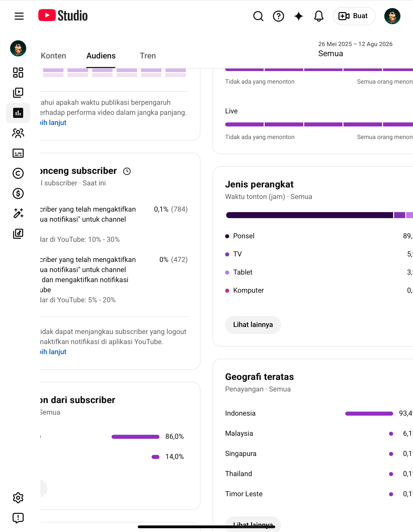Open the Audio library sidebar icon
This screenshot has height=532, width=413.
(18, 234)
